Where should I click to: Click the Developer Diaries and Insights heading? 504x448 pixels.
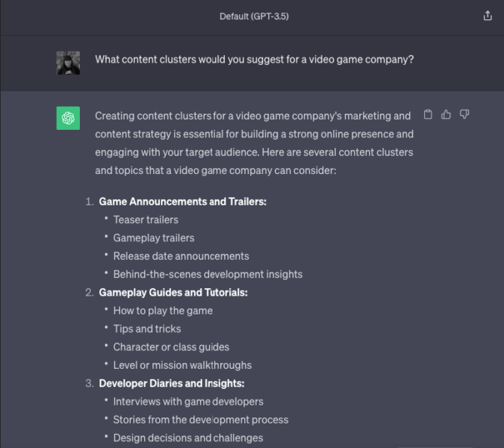pos(172,383)
